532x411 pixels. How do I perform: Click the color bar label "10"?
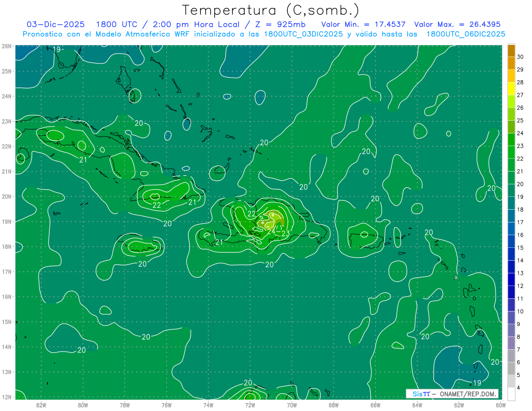520,312
